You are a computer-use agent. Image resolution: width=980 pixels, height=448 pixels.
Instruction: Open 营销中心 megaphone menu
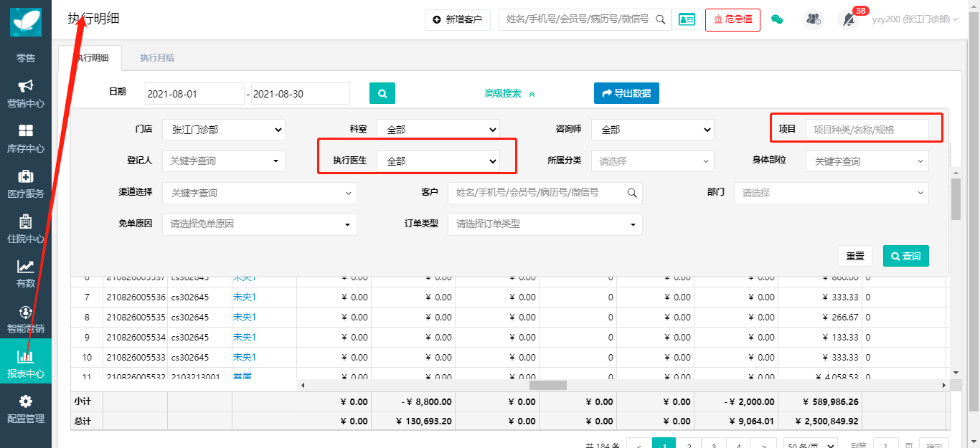pyautogui.click(x=26, y=94)
